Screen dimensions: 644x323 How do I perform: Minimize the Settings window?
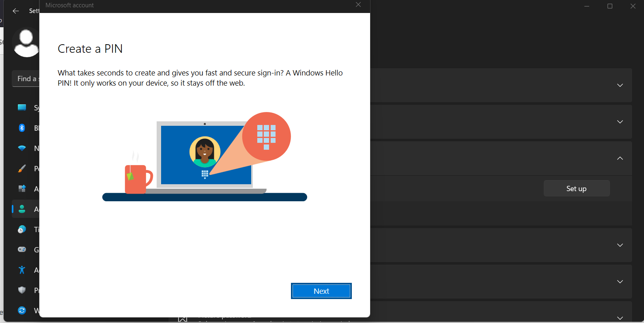point(587,6)
